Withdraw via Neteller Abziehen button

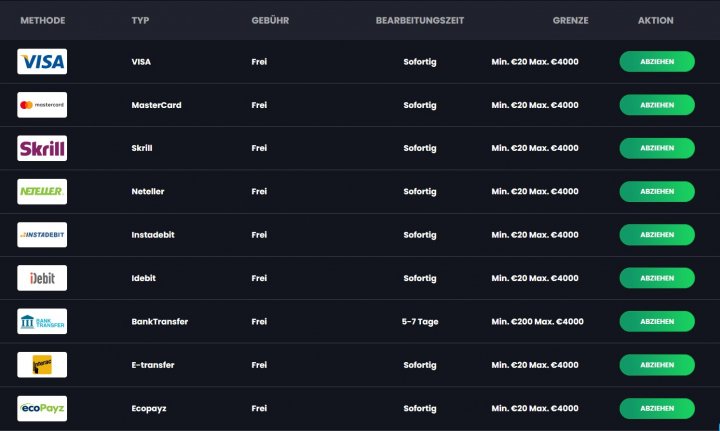point(657,191)
